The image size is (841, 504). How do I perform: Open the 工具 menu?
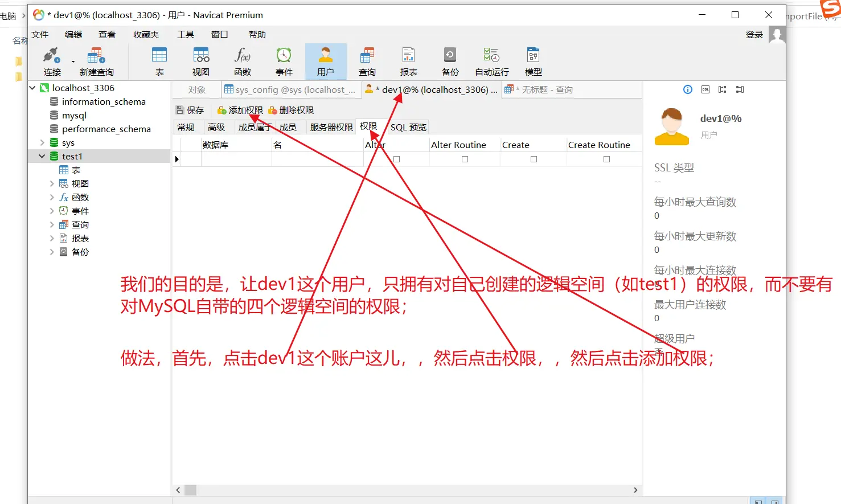186,35
